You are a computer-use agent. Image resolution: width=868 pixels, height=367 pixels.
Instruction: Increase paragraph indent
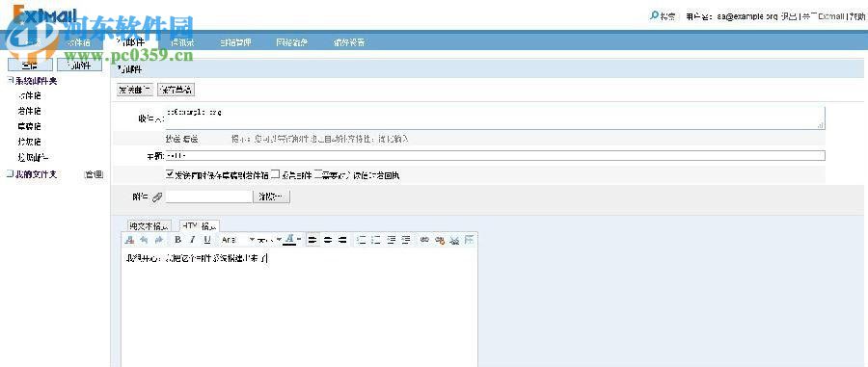[x=406, y=240]
